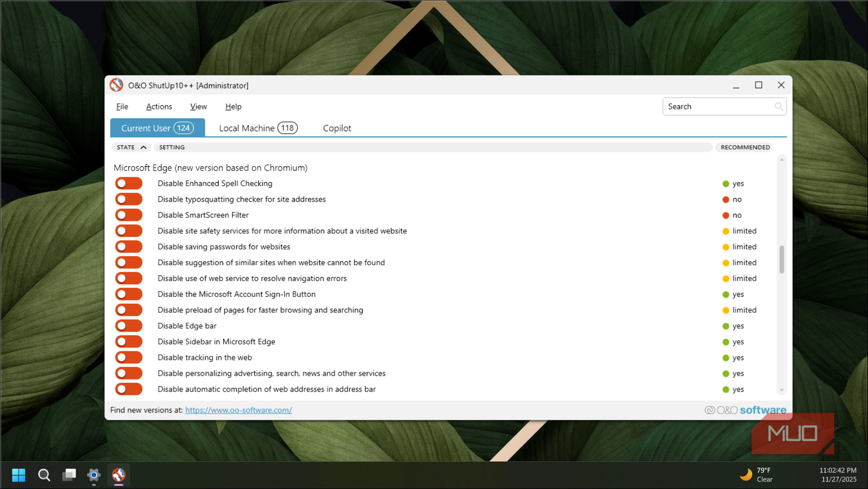868x489 pixels.
Task: Click the O&O software logo in the footer
Action: (745, 410)
